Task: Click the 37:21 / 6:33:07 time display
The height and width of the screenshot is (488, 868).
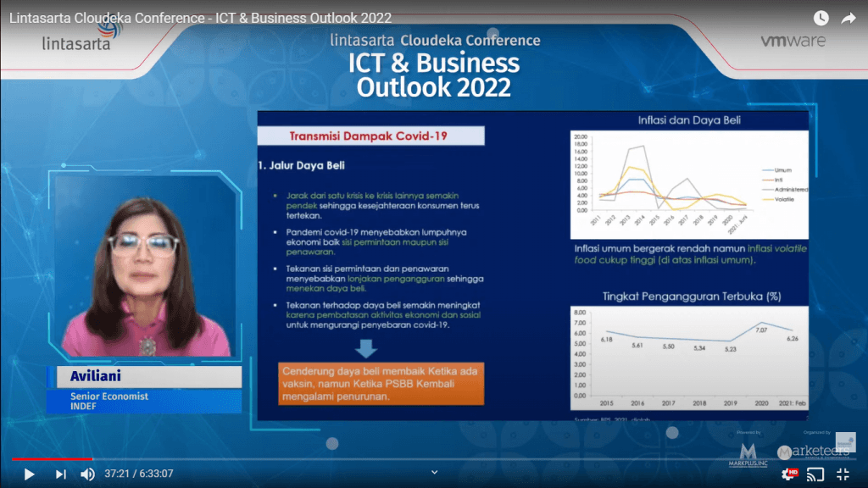Action: click(139, 474)
